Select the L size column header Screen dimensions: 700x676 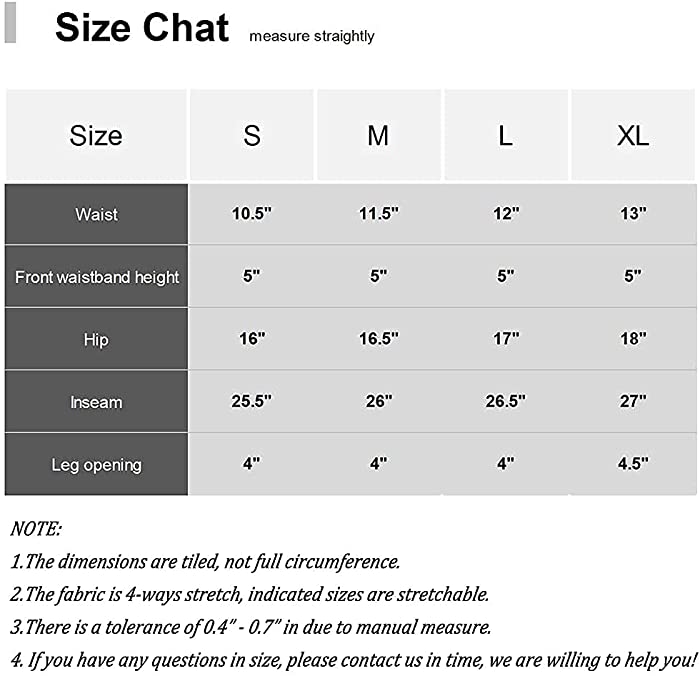click(506, 135)
